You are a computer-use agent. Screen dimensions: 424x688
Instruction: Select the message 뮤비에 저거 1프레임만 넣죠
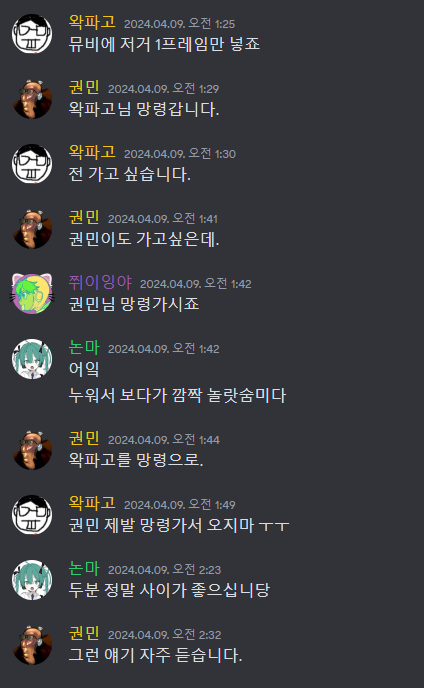pyautogui.click(x=165, y=44)
